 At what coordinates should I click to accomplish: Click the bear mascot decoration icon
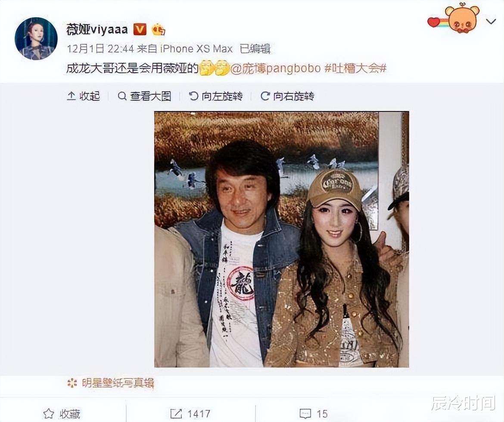(x=462, y=18)
